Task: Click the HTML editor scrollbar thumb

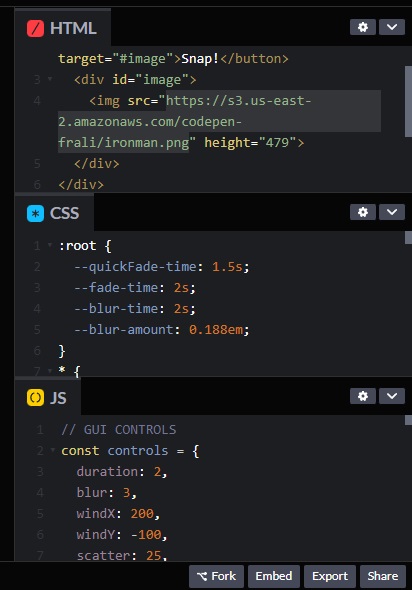Action: click(408, 102)
